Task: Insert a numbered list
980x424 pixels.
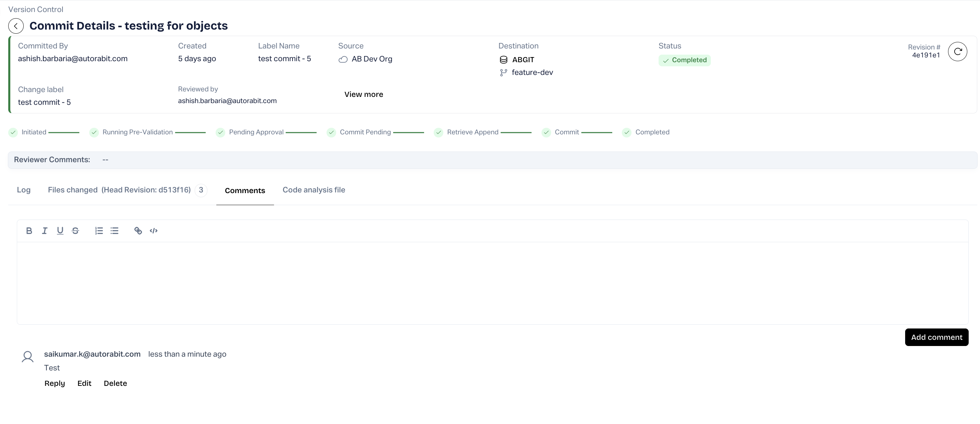Action: (x=99, y=231)
